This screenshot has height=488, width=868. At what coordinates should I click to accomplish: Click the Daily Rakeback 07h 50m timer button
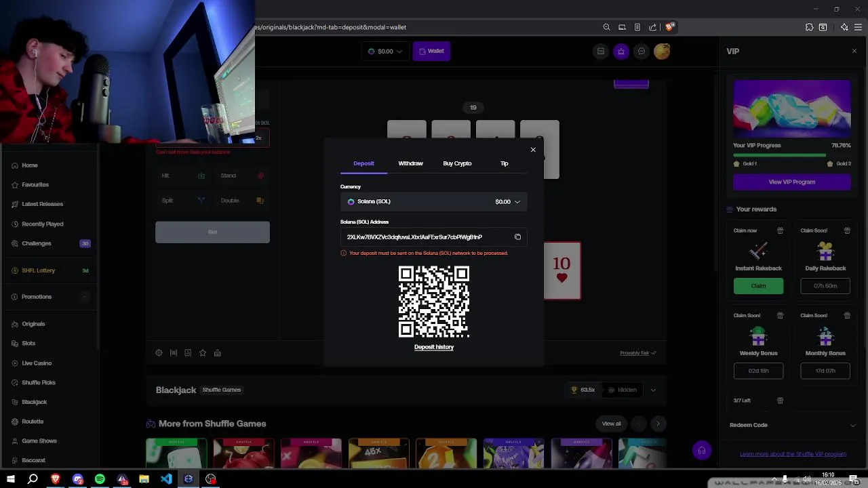[825, 286]
